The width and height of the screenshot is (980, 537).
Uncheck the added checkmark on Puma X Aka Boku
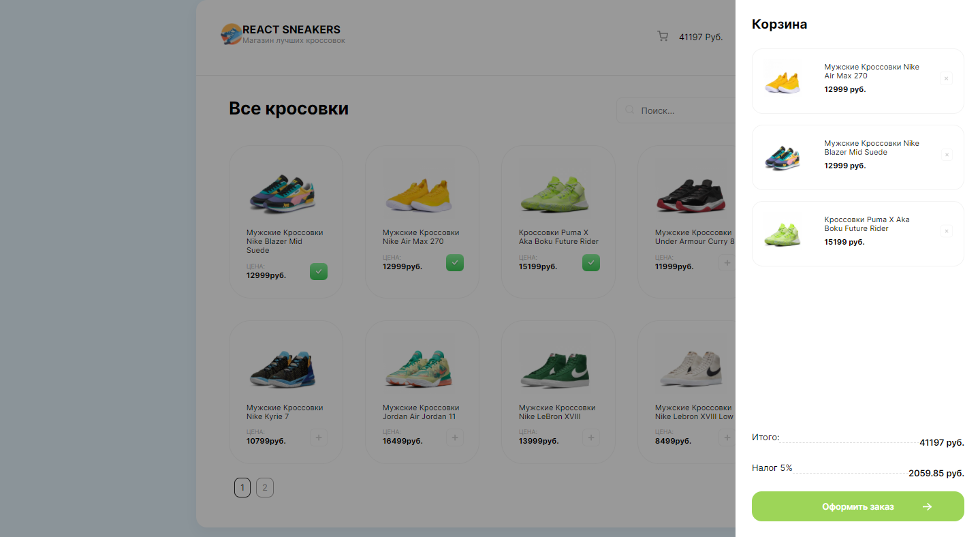click(x=591, y=262)
